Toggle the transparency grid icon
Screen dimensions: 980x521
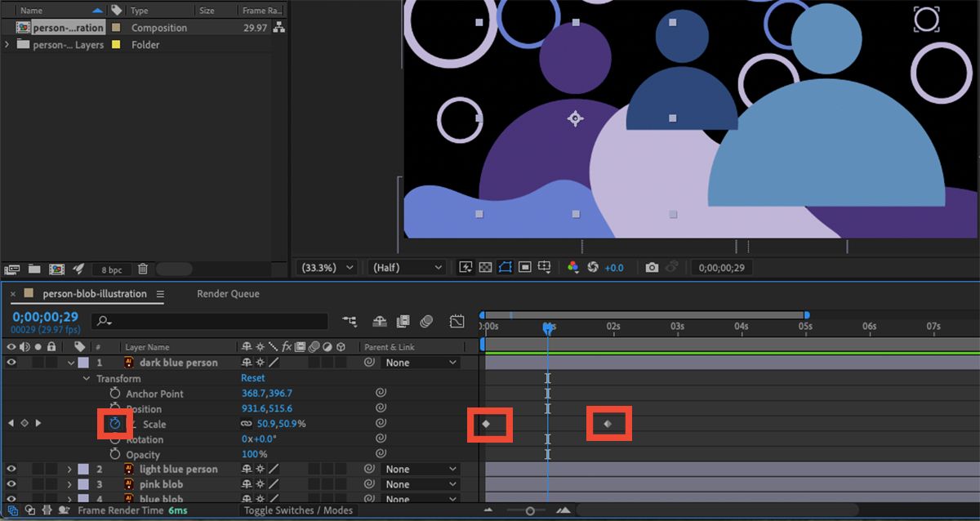point(485,268)
